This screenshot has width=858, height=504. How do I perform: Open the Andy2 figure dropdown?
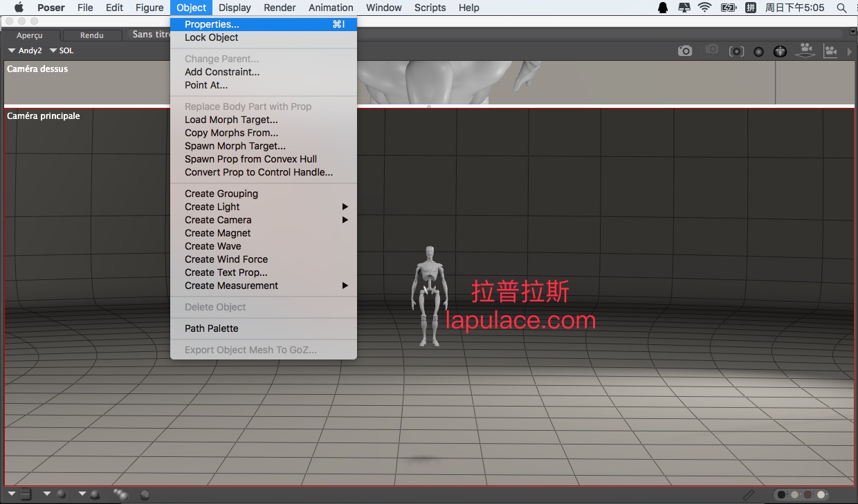click(x=25, y=50)
